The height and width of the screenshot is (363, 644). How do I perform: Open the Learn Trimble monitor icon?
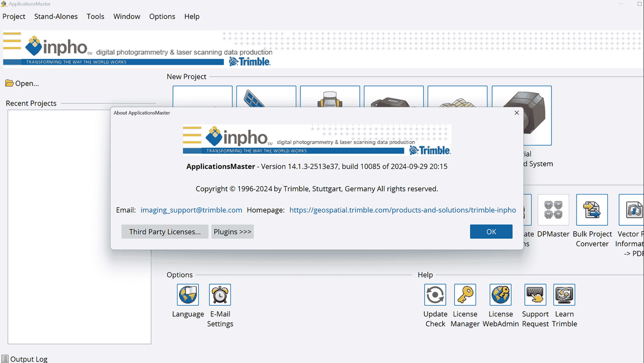pyautogui.click(x=564, y=295)
